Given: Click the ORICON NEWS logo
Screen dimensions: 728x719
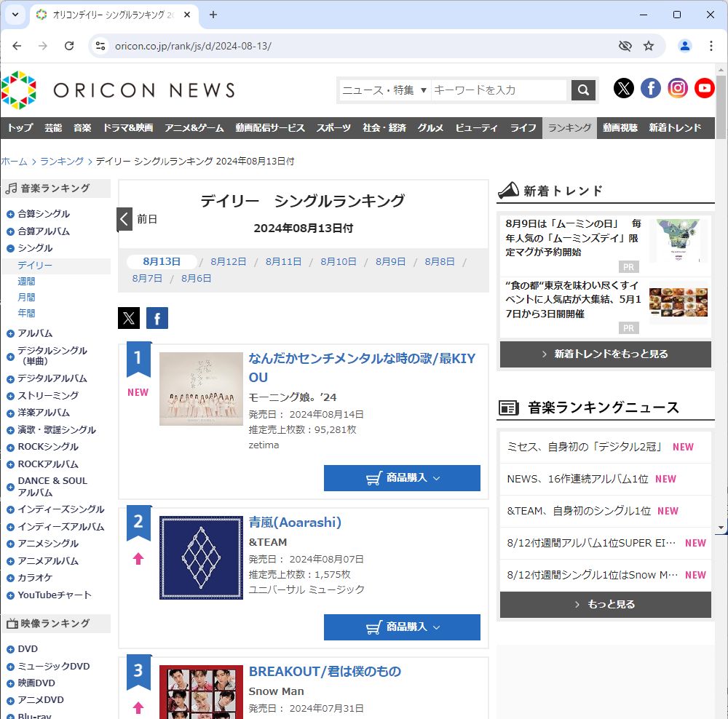Looking at the screenshot, I should click(119, 90).
